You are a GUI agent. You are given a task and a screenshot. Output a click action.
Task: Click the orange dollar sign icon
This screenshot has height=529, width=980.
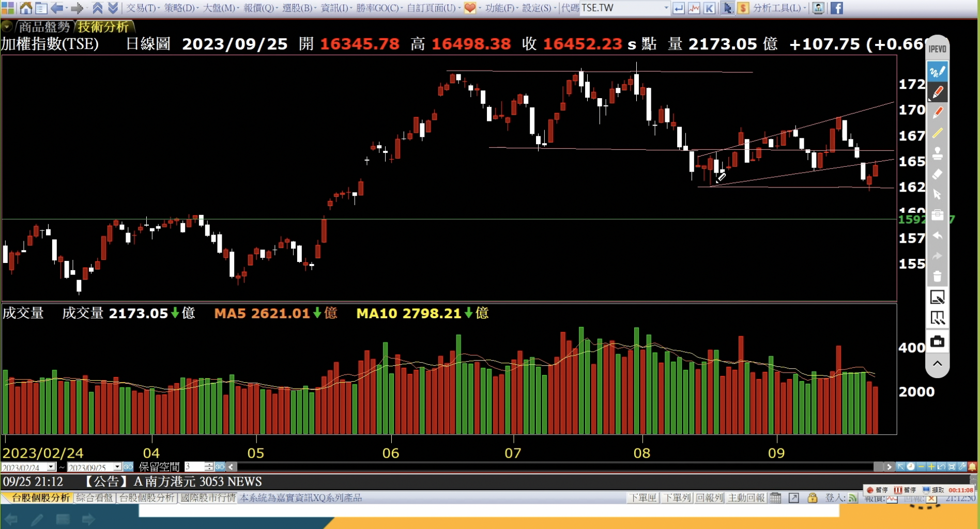point(743,8)
